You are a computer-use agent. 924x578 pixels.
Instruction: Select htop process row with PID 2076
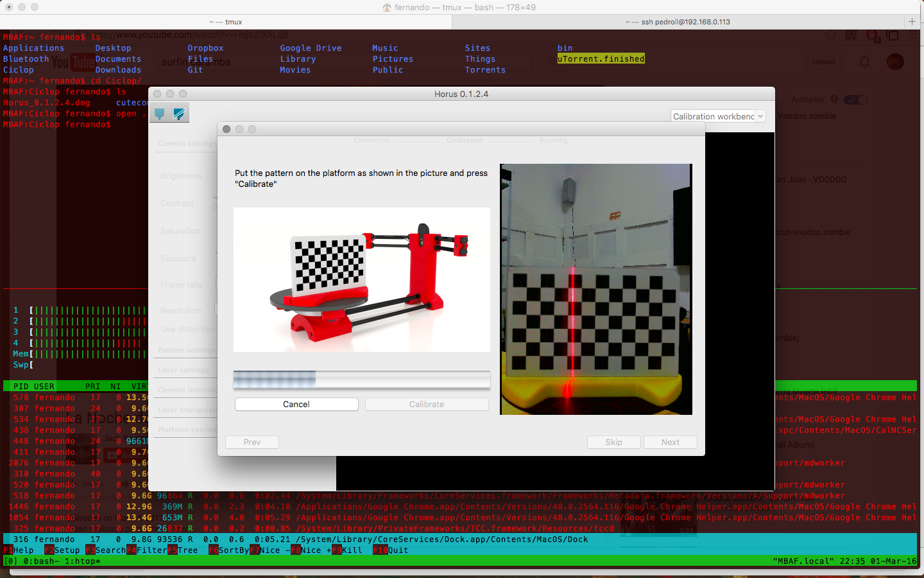[x=460, y=463]
